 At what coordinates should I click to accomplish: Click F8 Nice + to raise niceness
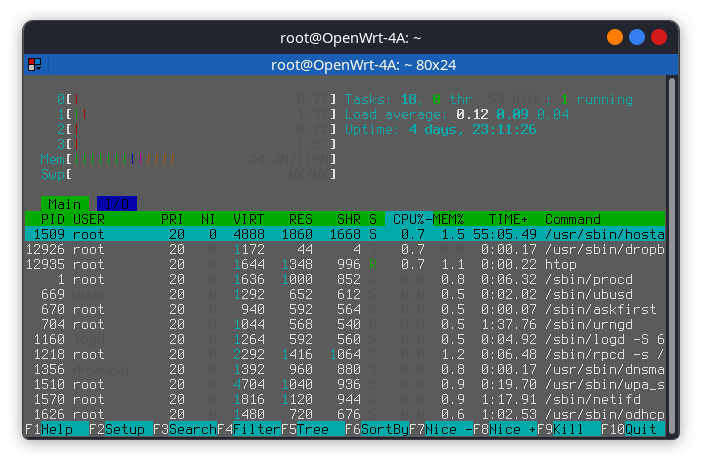click(505, 429)
